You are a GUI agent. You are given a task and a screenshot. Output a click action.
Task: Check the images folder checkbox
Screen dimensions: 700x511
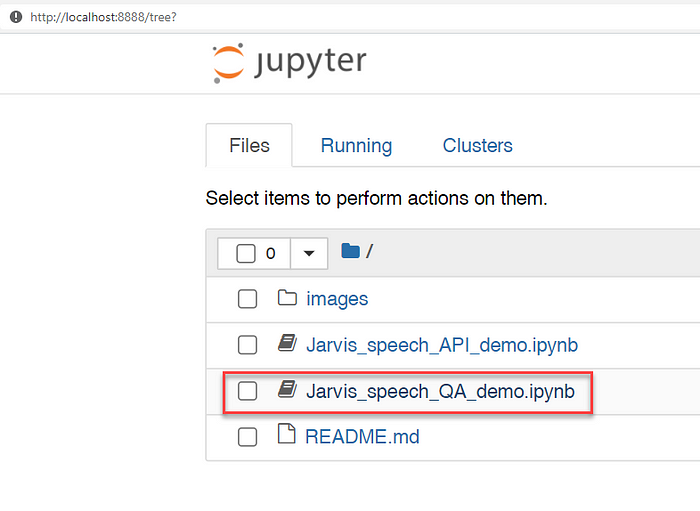coord(247,299)
